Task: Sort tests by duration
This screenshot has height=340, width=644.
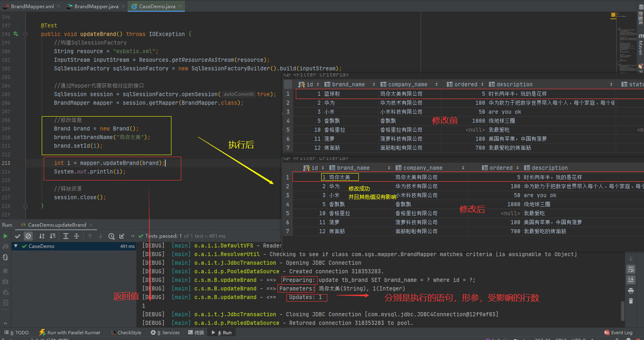Action: pos(52,236)
